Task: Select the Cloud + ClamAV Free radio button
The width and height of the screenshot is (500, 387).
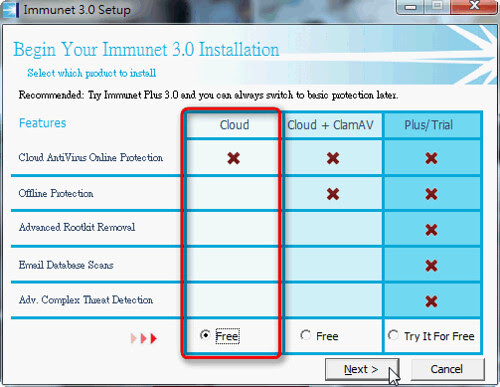Action: point(305,335)
